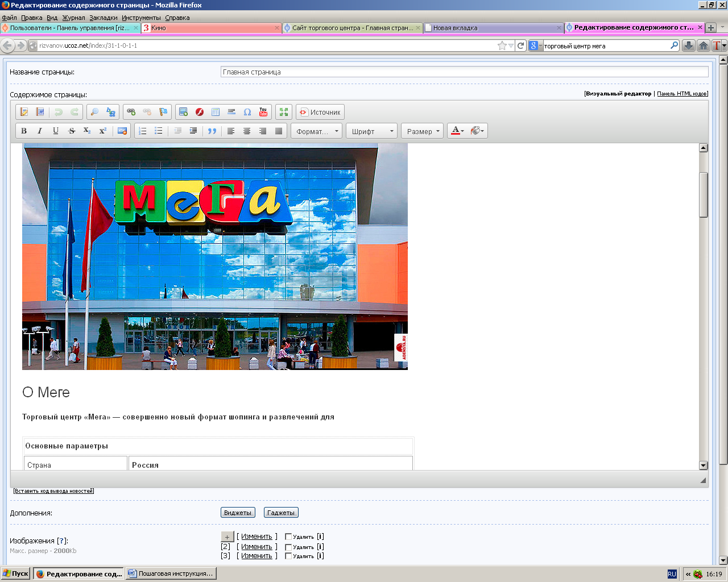This screenshot has width=728, height=582.
Task: Click the find and replace icon
Action: point(110,112)
